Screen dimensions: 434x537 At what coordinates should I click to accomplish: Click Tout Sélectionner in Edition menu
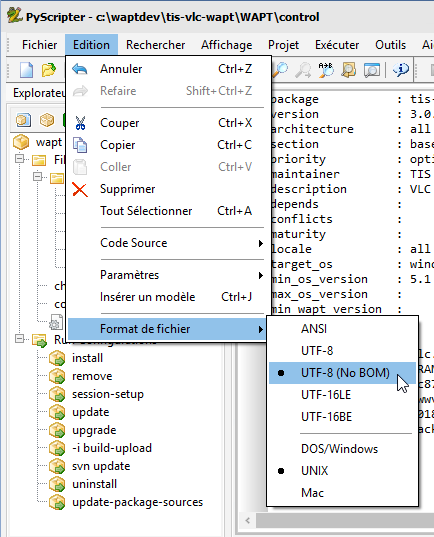point(167,211)
